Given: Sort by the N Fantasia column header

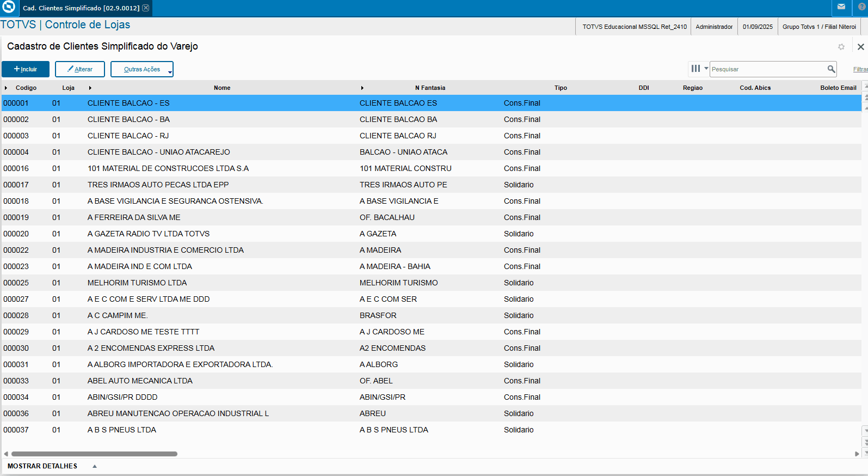Looking at the screenshot, I should click(430, 88).
